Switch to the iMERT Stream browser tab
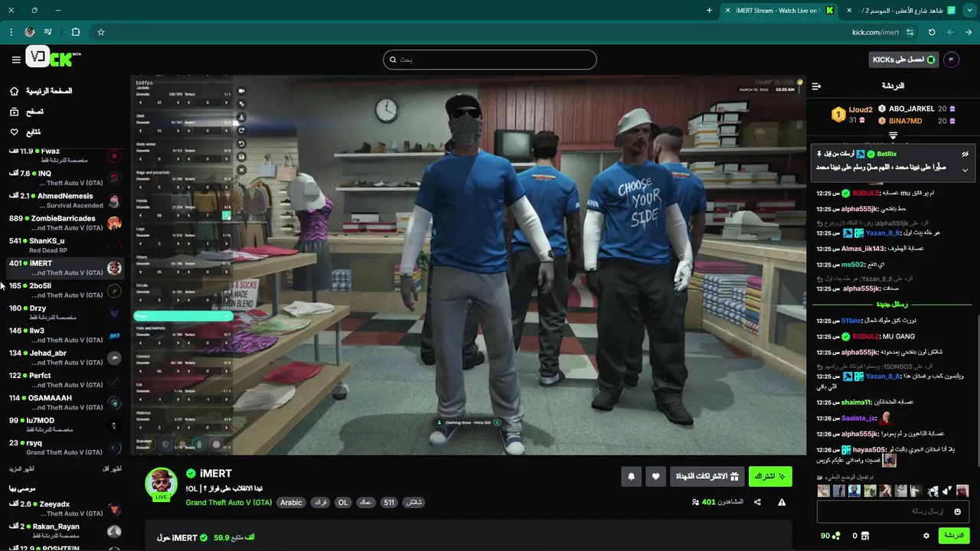980x551 pixels. click(x=778, y=11)
